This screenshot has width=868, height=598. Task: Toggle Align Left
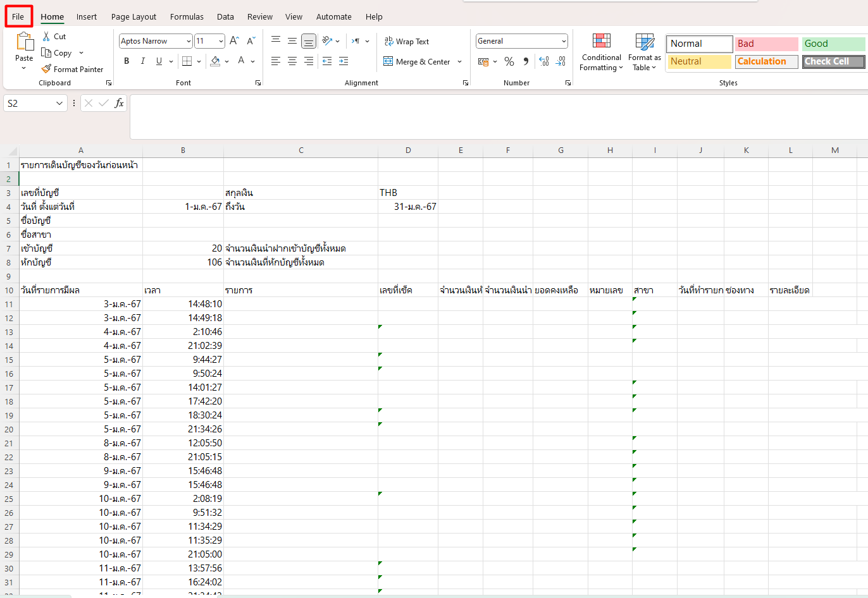[x=276, y=61]
